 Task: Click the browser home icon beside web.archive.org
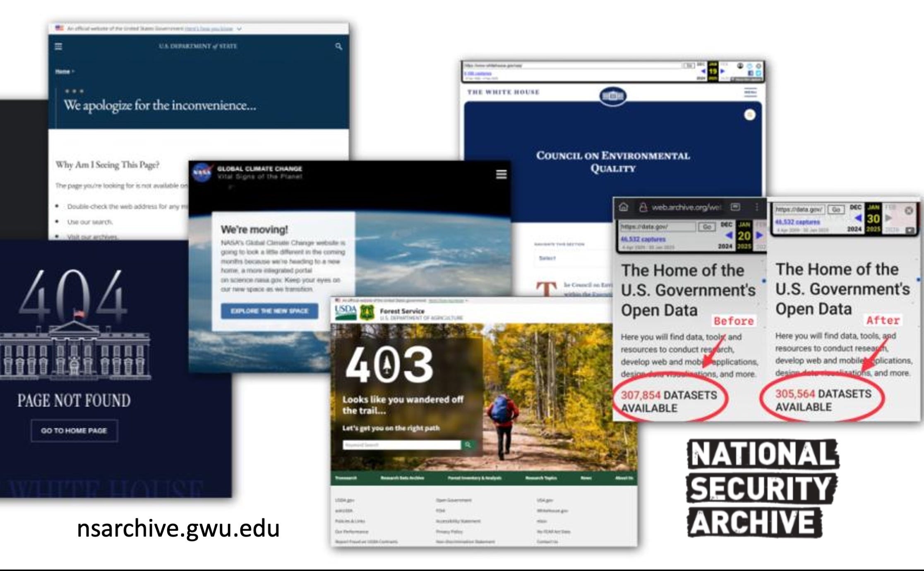[x=624, y=207]
